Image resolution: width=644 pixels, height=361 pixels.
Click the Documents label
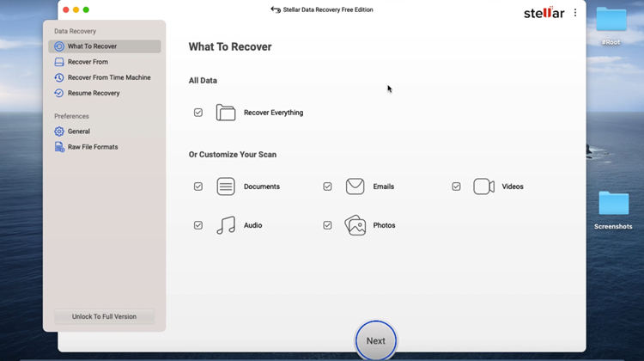262,187
